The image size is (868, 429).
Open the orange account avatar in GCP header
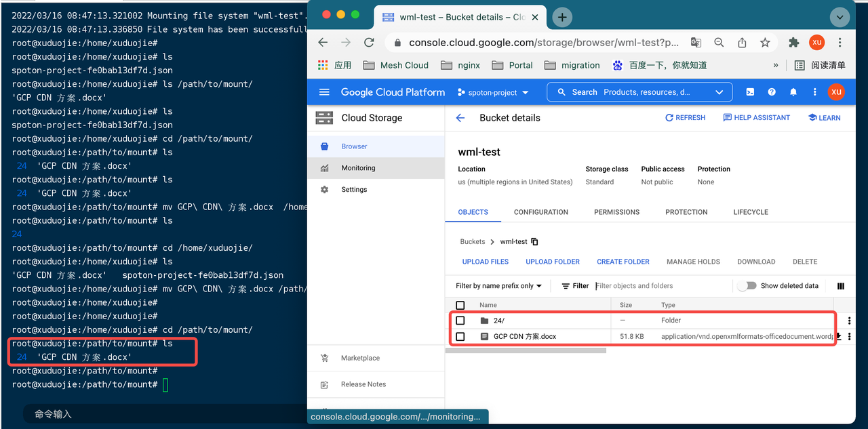[x=836, y=92]
